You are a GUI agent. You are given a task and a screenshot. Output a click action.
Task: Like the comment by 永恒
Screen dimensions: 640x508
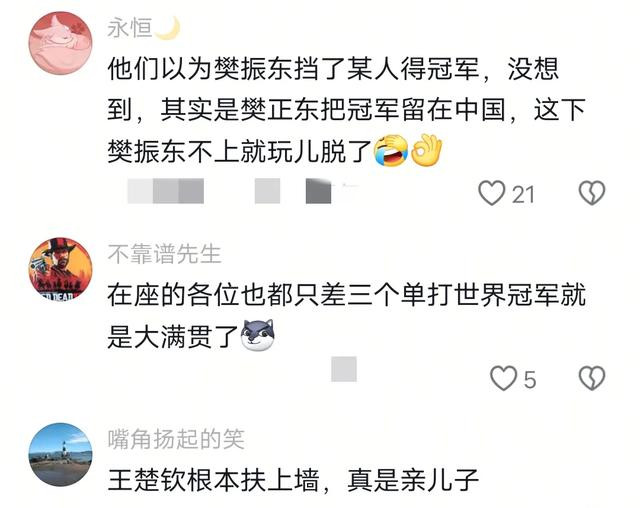coord(491,193)
